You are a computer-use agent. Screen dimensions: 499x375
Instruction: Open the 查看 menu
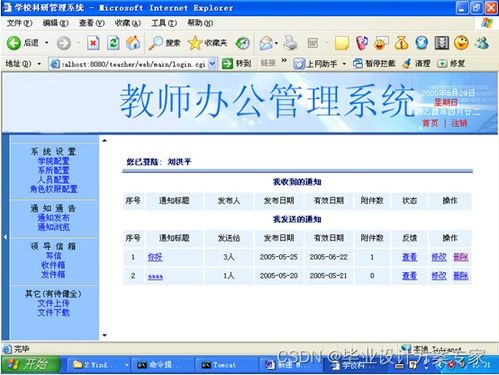pyautogui.click(x=92, y=23)
